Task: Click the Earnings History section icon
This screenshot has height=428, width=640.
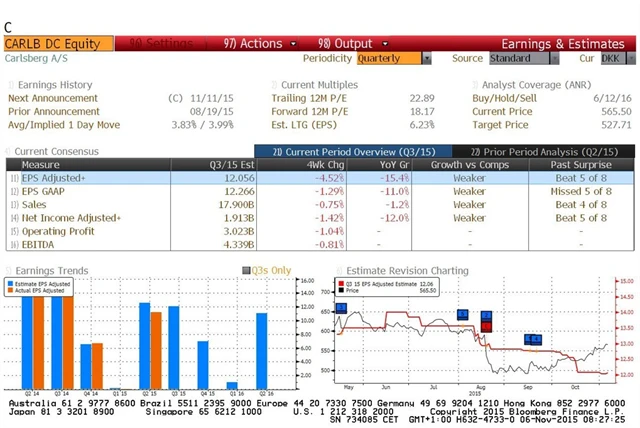Action: pyautogui.click(x=11, y=85)
